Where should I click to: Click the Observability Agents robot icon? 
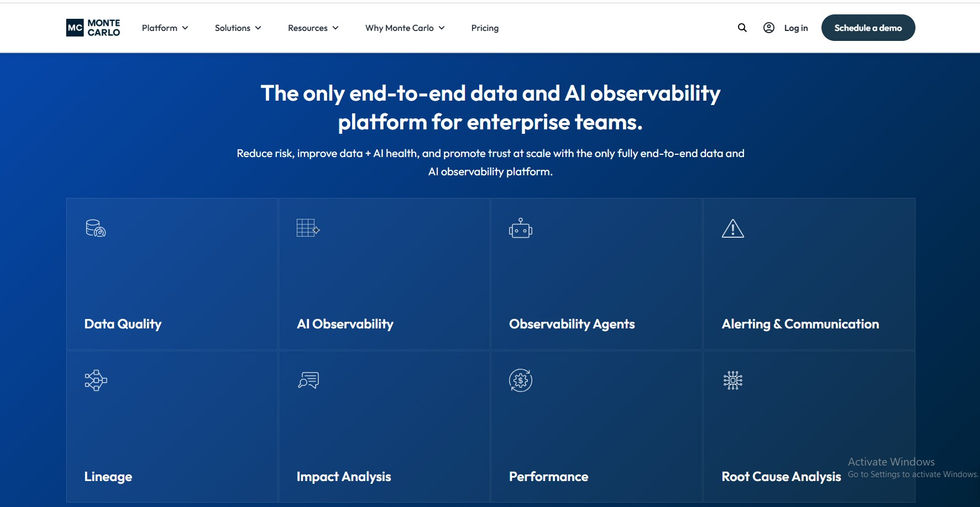(x=520, y=229)
